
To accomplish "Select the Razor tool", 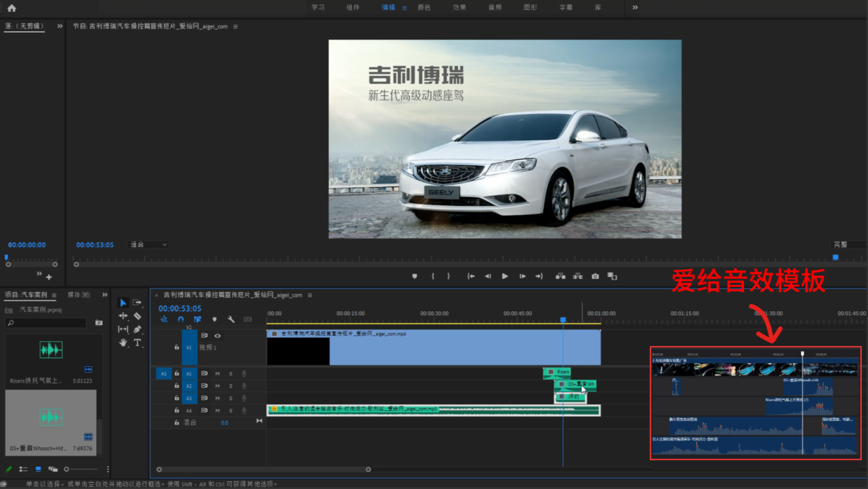I will click(x=137, y=316).
